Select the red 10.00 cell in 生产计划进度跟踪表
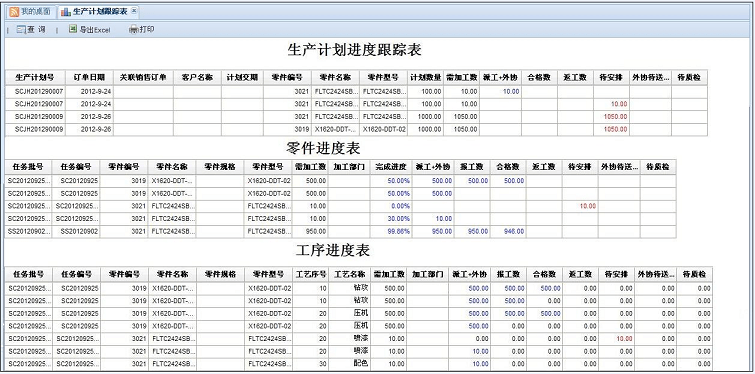Viewport: 755px width, 374px height. (x=612, y=104)
